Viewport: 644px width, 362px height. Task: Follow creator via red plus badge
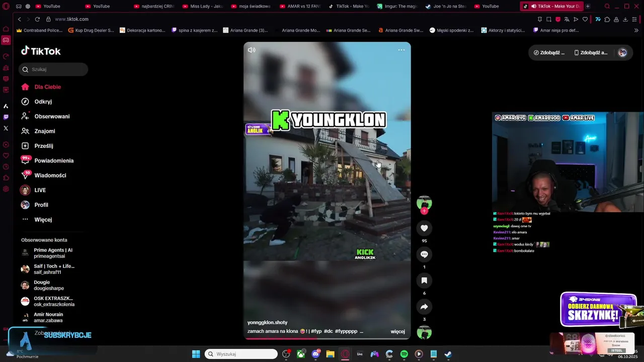[424, 211]
